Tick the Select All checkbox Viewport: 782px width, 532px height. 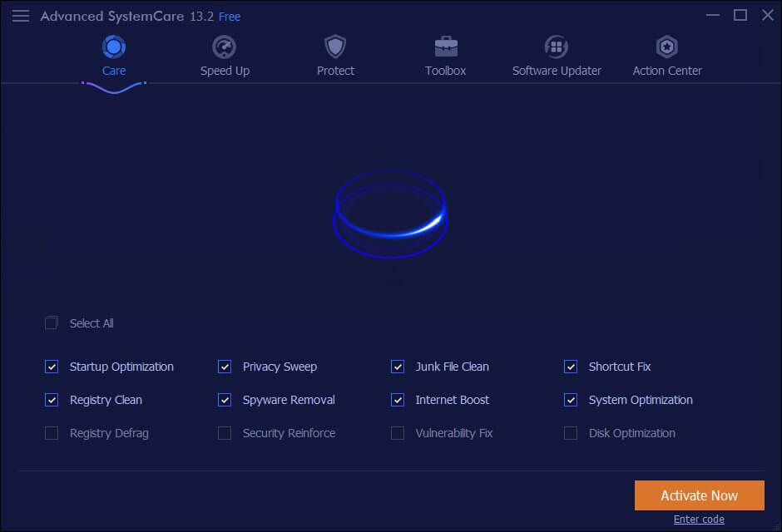pyautogui.click(x=52, y=323)
